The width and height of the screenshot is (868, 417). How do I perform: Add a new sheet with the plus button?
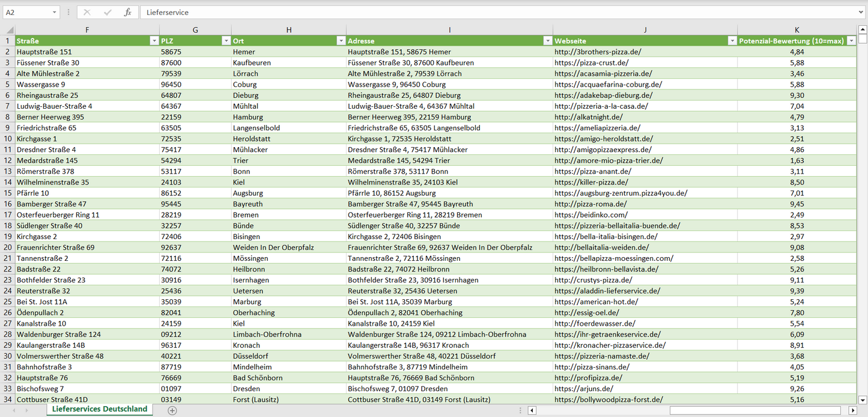172,410
